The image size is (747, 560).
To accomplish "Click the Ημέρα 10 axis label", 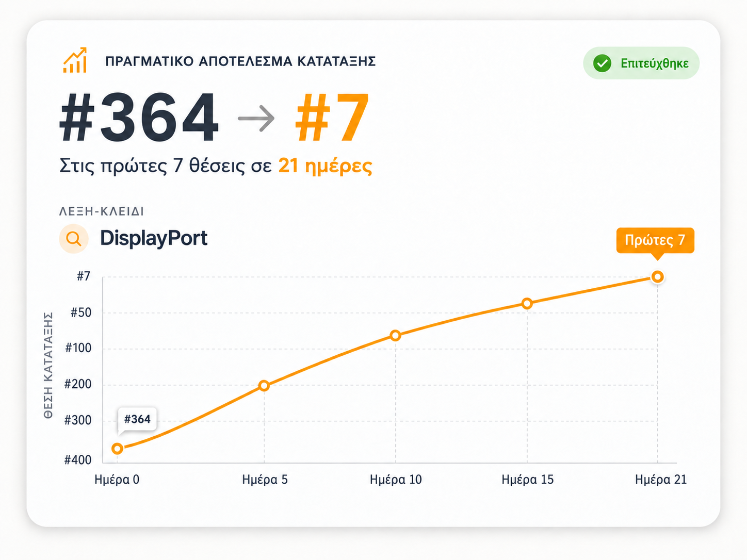I will point(396,480).
